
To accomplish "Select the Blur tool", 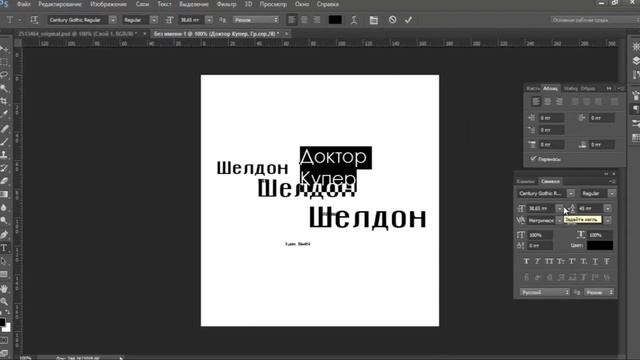I will (4, 207).
